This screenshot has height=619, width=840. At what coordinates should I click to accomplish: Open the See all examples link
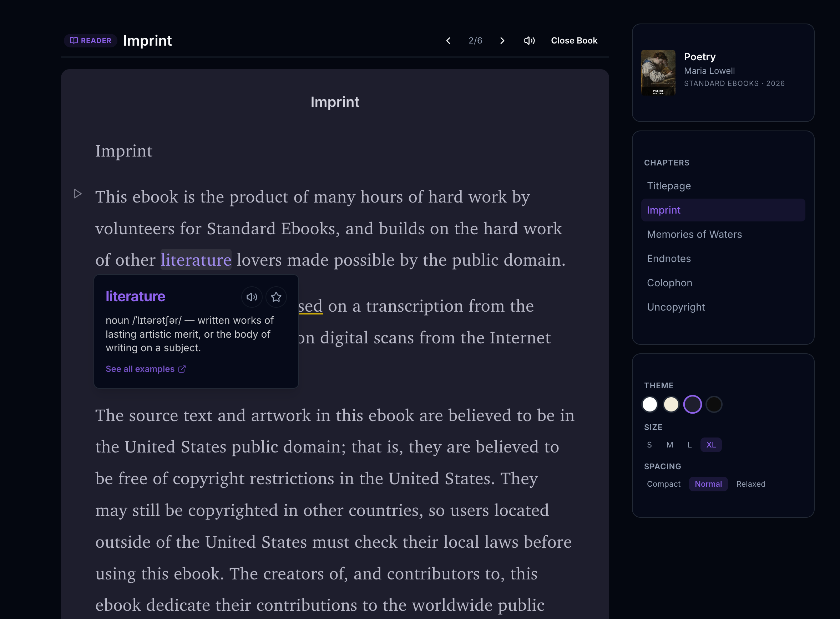tap(146, 369)
